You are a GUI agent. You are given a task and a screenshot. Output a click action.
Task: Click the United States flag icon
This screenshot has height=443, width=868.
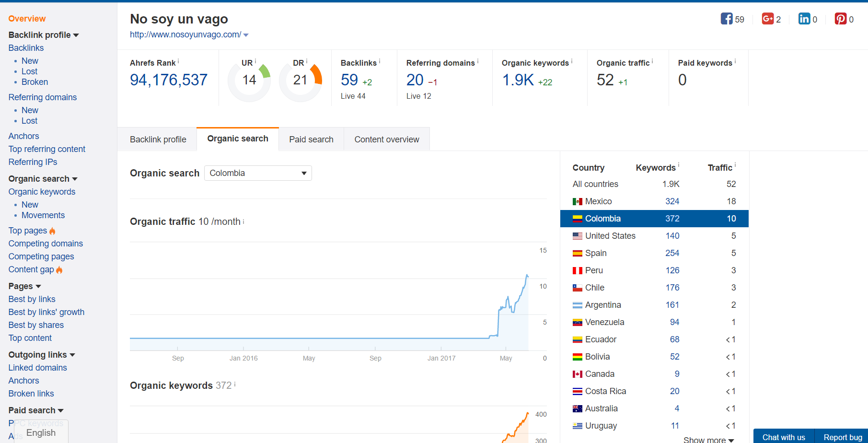pyautogui.click(x=578, y=236)
